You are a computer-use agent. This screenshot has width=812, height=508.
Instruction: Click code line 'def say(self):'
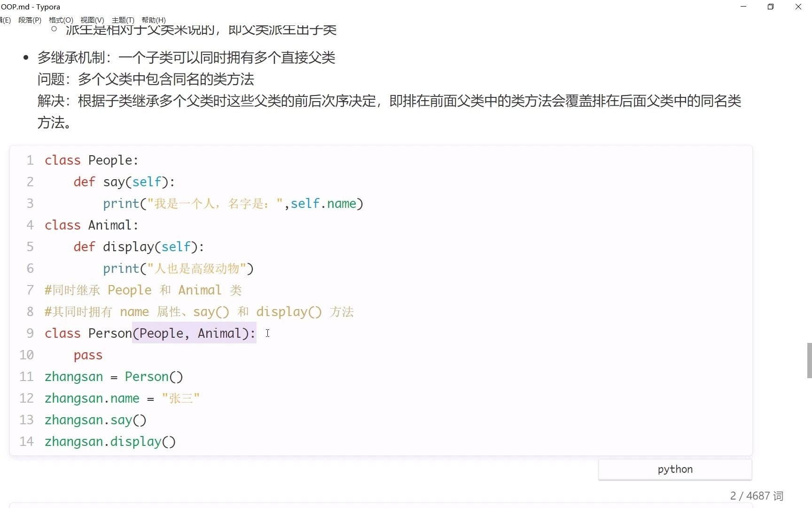point(124,182)
